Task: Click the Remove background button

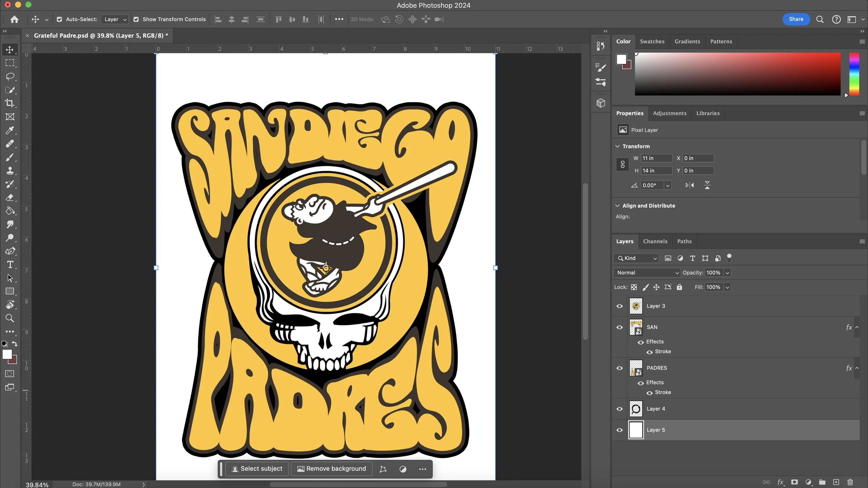Action: coord(331,469)
